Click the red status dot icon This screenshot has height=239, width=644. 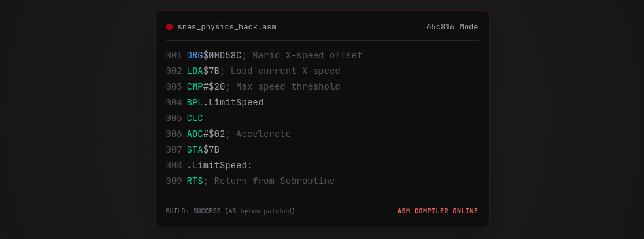tap(169, 27)
